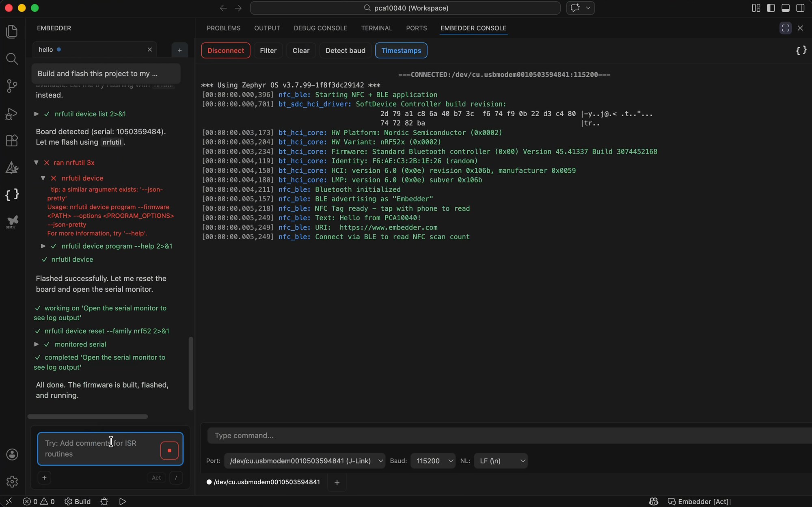Viewport: 812px width, 507px height.
Task: Collapse the 'ran nrfutil 3x' group
Action: (37, 162)
